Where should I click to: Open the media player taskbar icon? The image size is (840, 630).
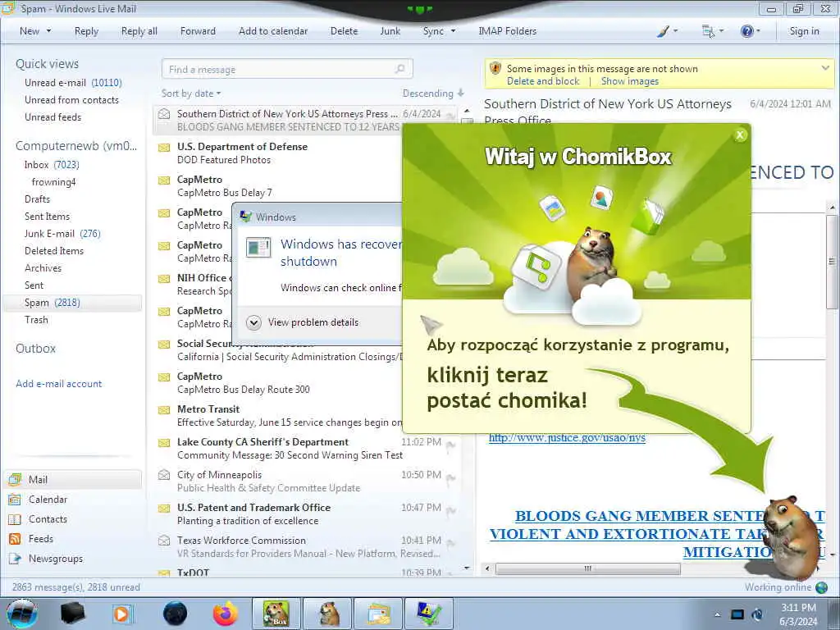pyautogui.click(x=121, y=614)
